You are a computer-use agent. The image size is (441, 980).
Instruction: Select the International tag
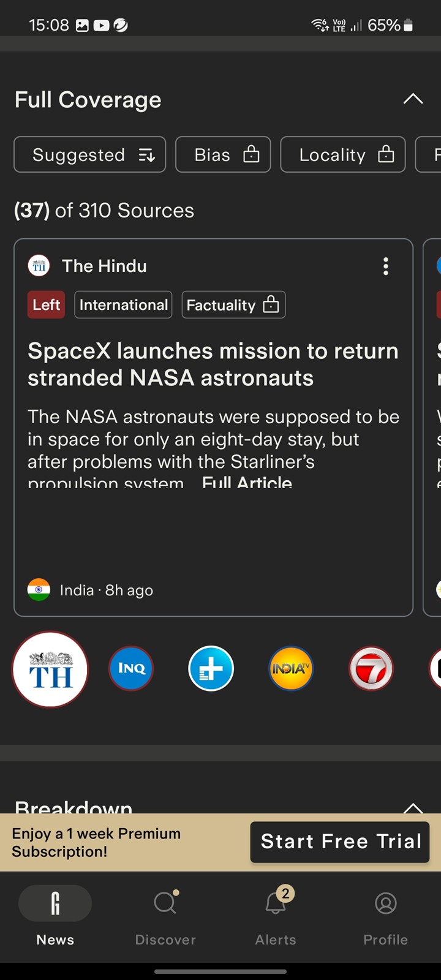coord(123,304)
